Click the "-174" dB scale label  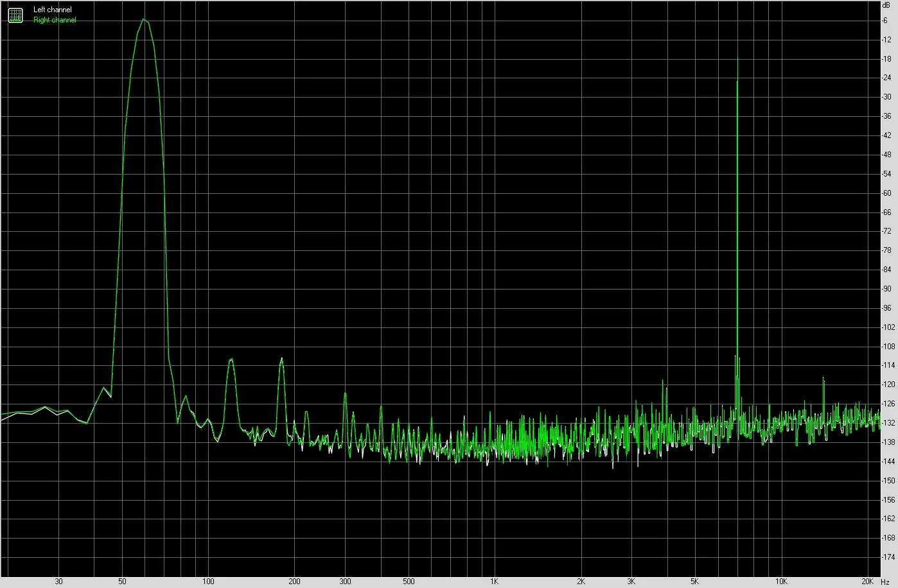pyautogui.click(x=888, y=557)
